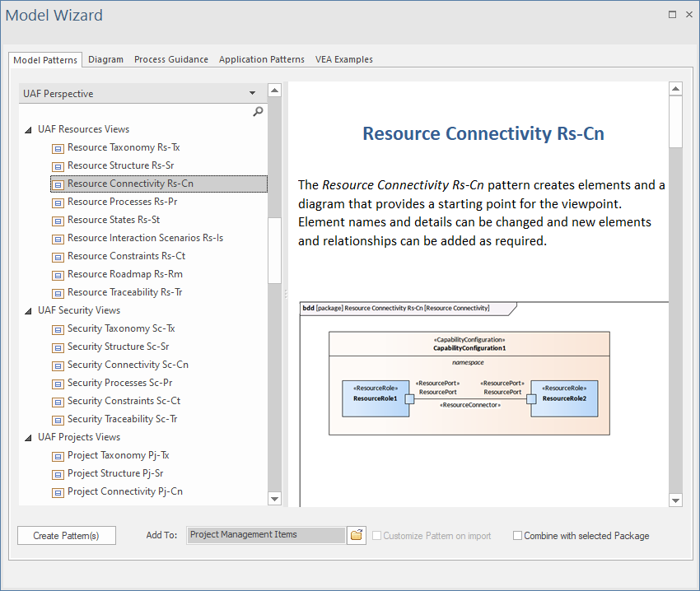Click the icon beside Resource Roadmap Rs-Rm

pos(58,275)
